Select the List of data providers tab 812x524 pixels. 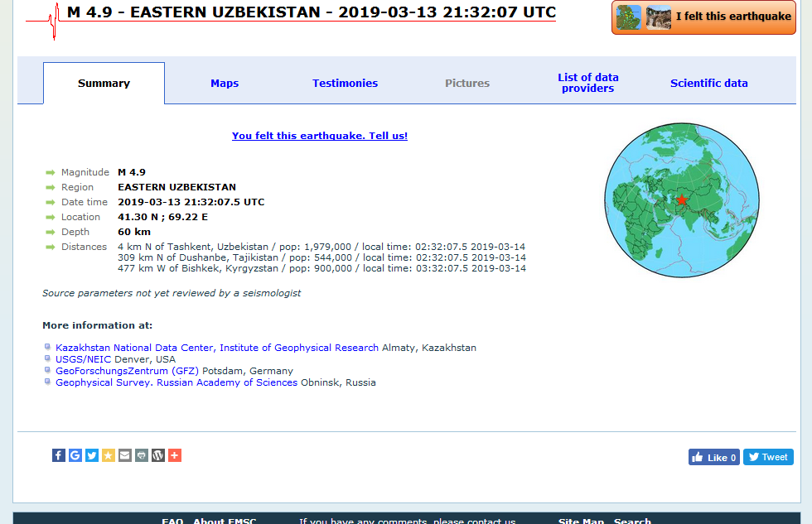pyautogui.click(x=588, y=83)
